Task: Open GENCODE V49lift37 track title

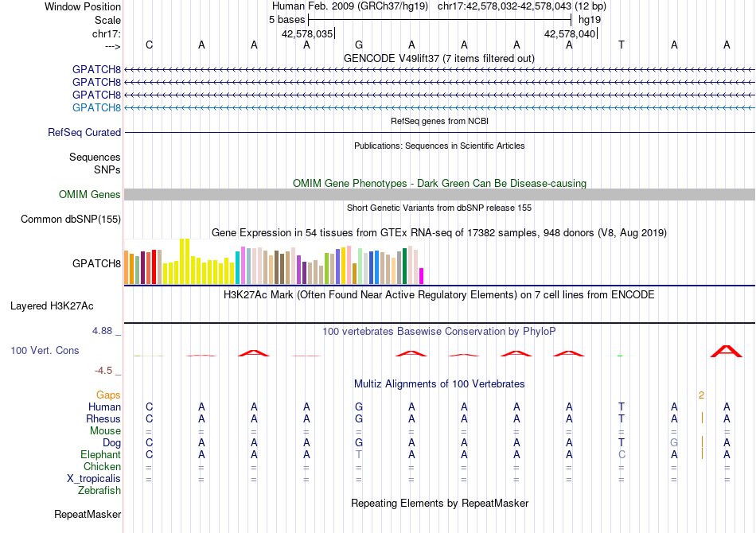Action: (x=438, y=58)
